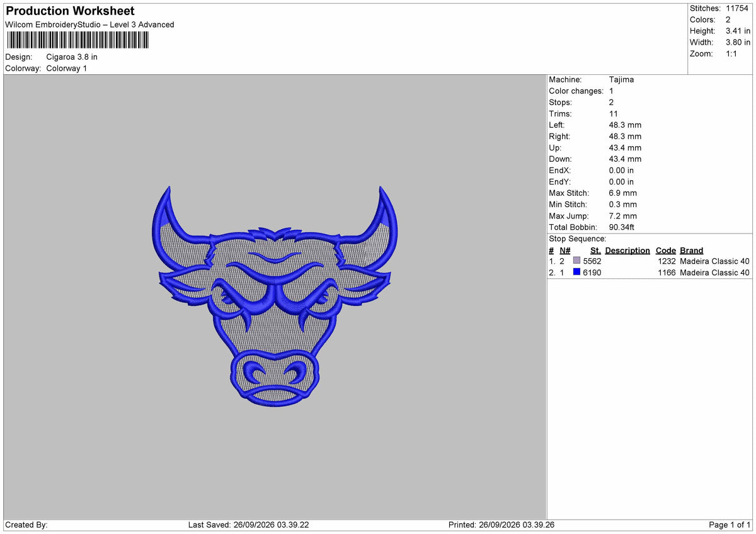Click 'Wilcom EmbroideryStudio – Level 3 Advanced' text

[x=89, y=25]
